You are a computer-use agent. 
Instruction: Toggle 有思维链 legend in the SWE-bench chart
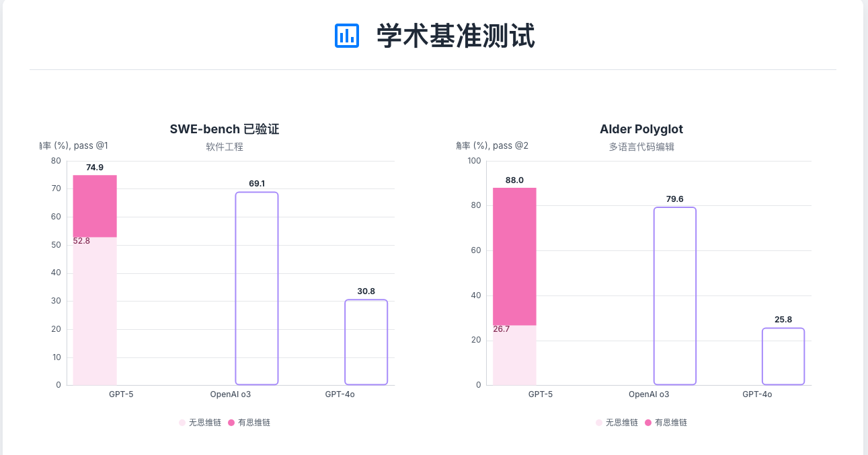click(x=249, y=423)
